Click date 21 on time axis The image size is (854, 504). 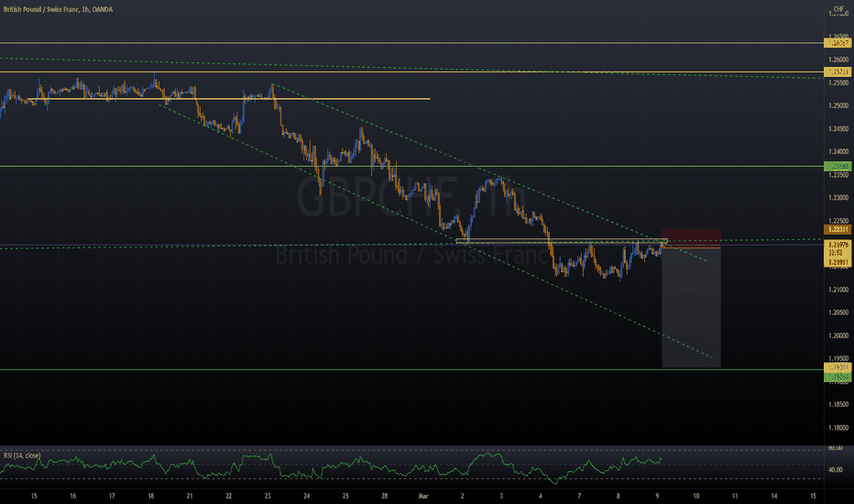coord(190,496)
